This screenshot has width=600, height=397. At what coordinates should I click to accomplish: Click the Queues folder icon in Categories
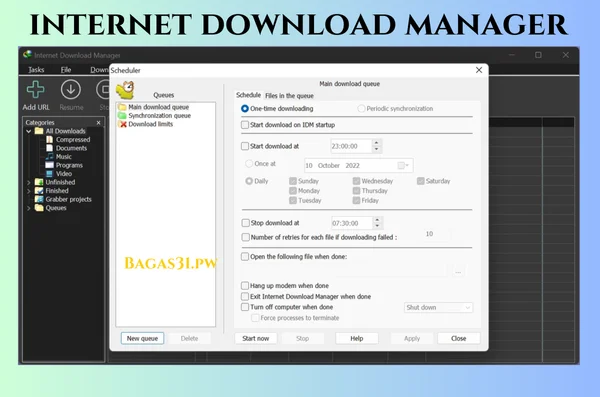tap(39, 208)
